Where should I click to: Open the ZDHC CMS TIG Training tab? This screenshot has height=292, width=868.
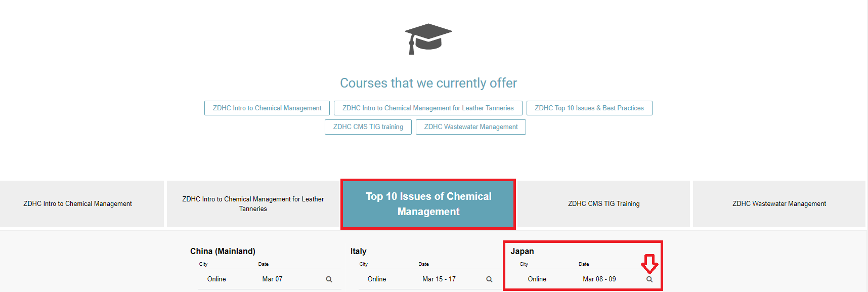(x=604, y=204)
